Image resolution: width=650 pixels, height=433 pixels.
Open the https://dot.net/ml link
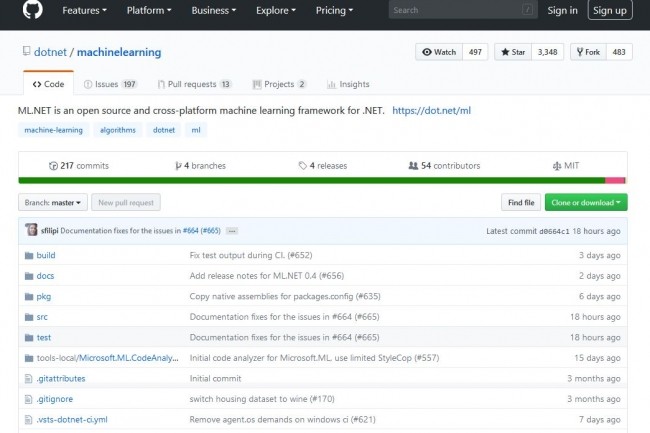pyautogui.click(x=432, y=111)
